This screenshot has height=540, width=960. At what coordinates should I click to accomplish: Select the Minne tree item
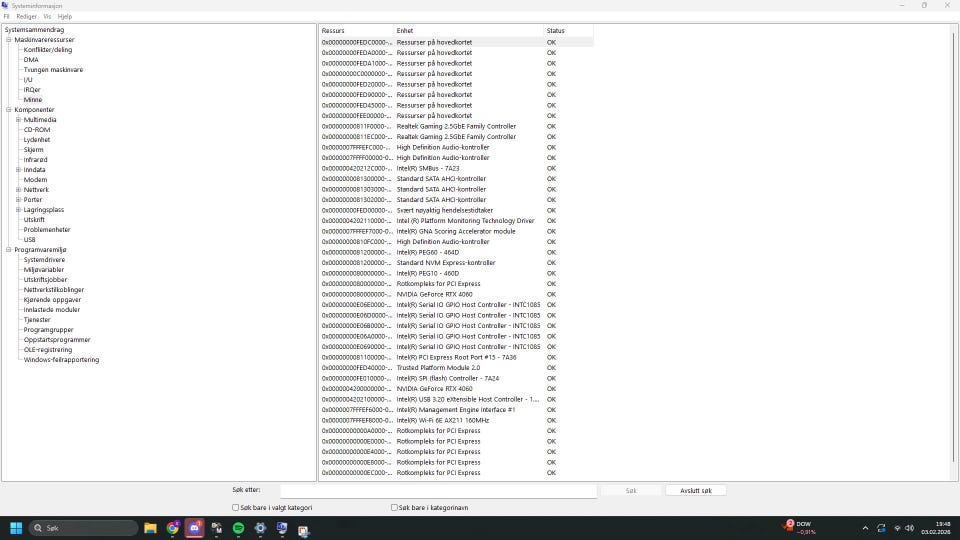coord(32,100)
